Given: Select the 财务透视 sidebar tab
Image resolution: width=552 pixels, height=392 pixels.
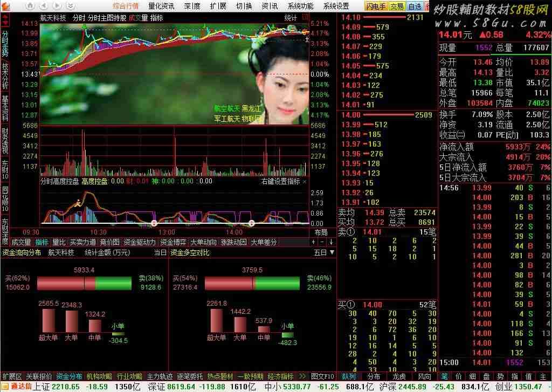Looking at the screenshot, I should point(5,141).
